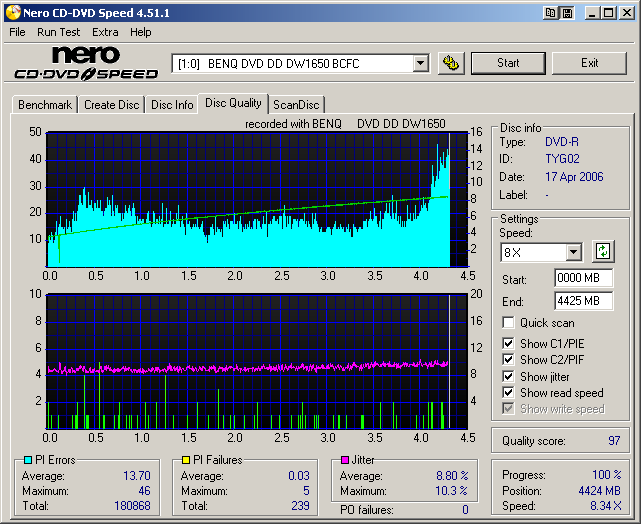The width and height of the screenshot is (641, 524).
Task: Close the Nero CD-DVD Speed window
Action: tap(627, 13)
